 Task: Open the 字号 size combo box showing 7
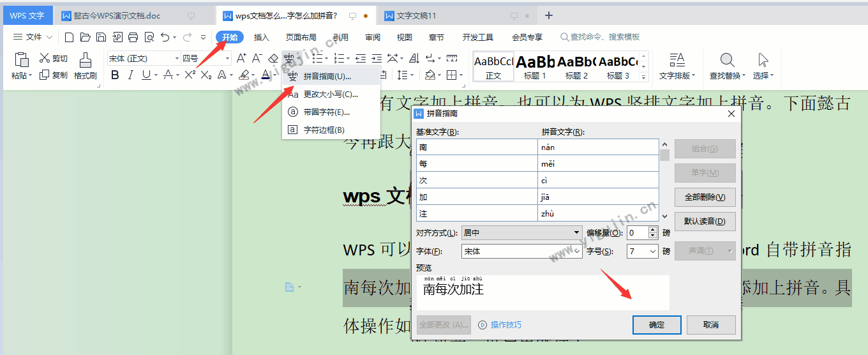[x=642, y=252]
